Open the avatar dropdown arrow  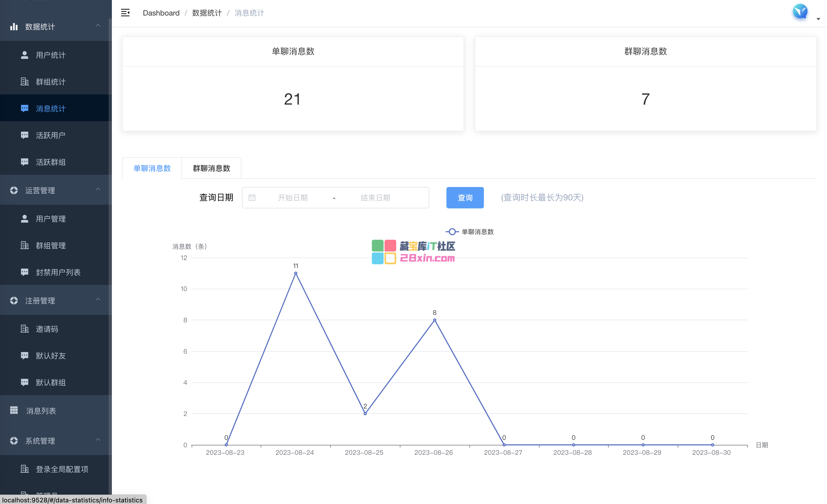click(818, 19)
